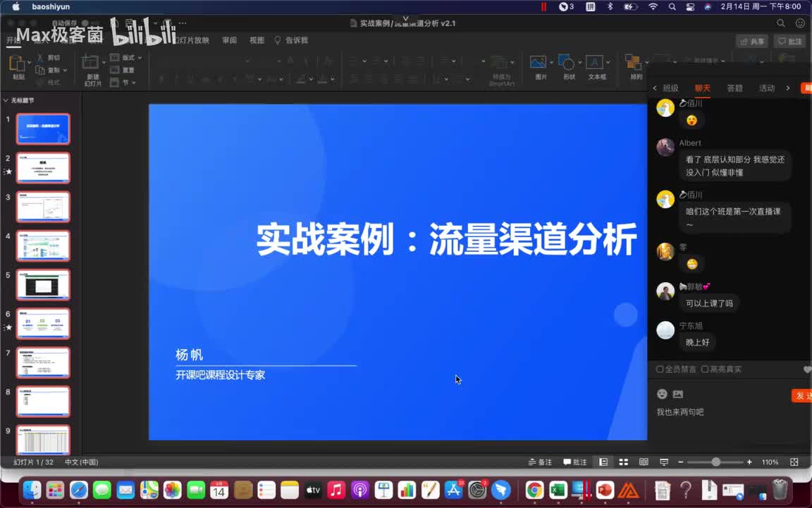
Task: Click the slide title 实战案例：流量渠道分析
Action: point(446,239)
